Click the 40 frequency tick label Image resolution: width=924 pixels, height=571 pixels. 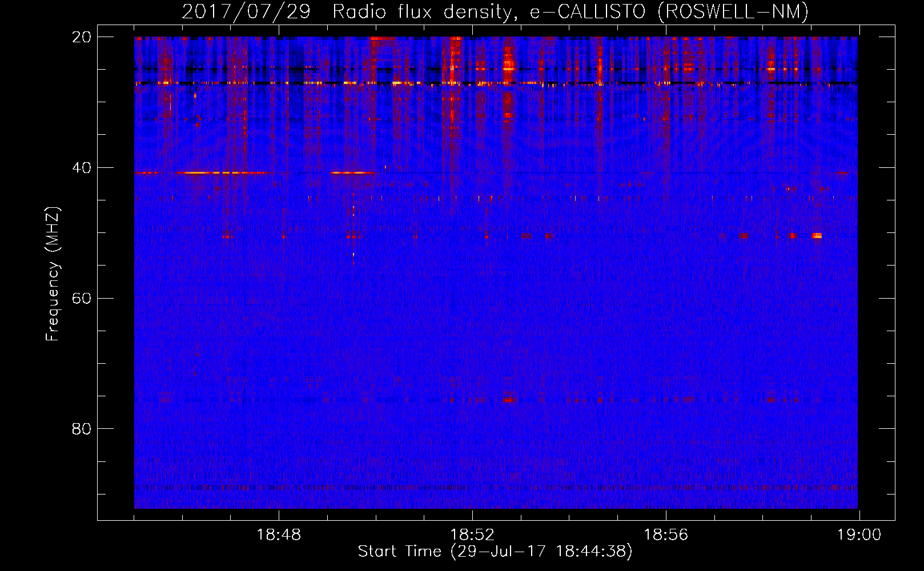[x=82, y=168]
